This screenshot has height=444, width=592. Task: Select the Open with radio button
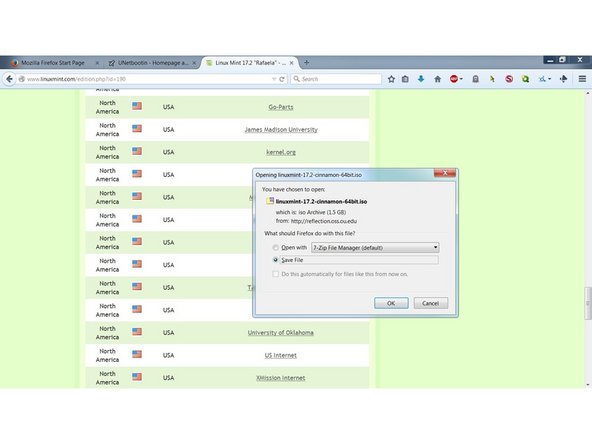pos(276,248)
